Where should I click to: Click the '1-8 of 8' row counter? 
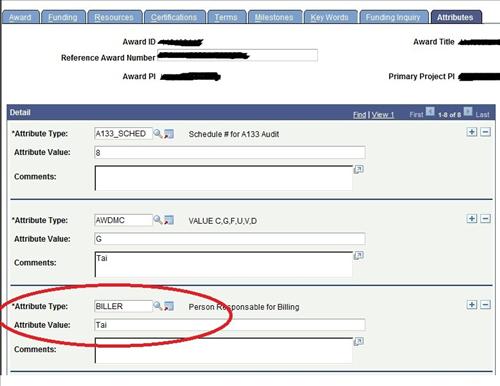tap(449, 115)
